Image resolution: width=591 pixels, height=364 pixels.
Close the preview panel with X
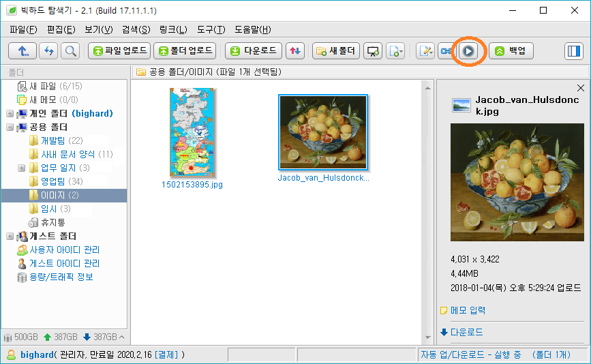pyautogui.click(x=581, y=88)
